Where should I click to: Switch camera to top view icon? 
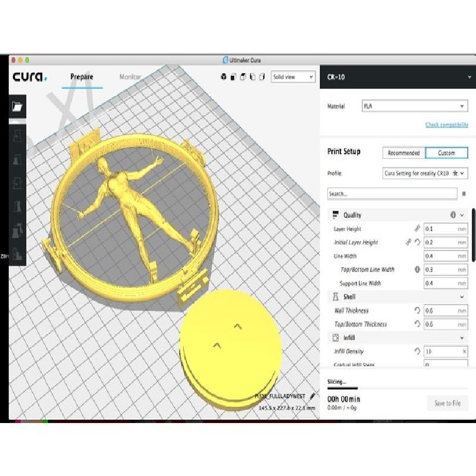tap(243, 77)
